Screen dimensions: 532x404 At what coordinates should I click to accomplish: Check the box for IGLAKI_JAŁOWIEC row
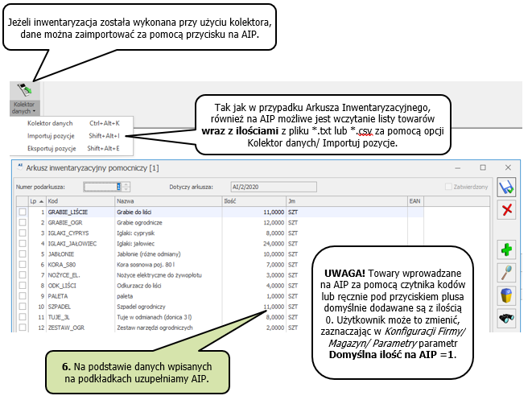(x=23, y=244)
